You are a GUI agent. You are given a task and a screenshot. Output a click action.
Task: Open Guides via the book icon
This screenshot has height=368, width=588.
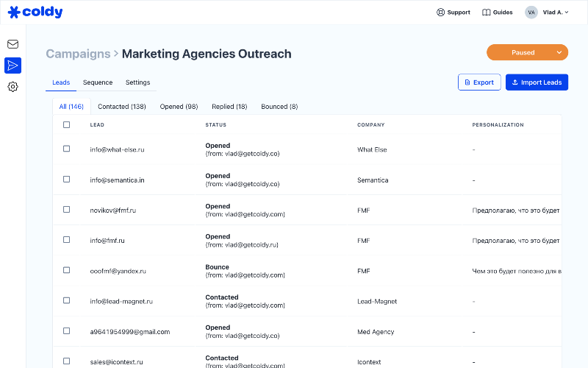(487, 13)
